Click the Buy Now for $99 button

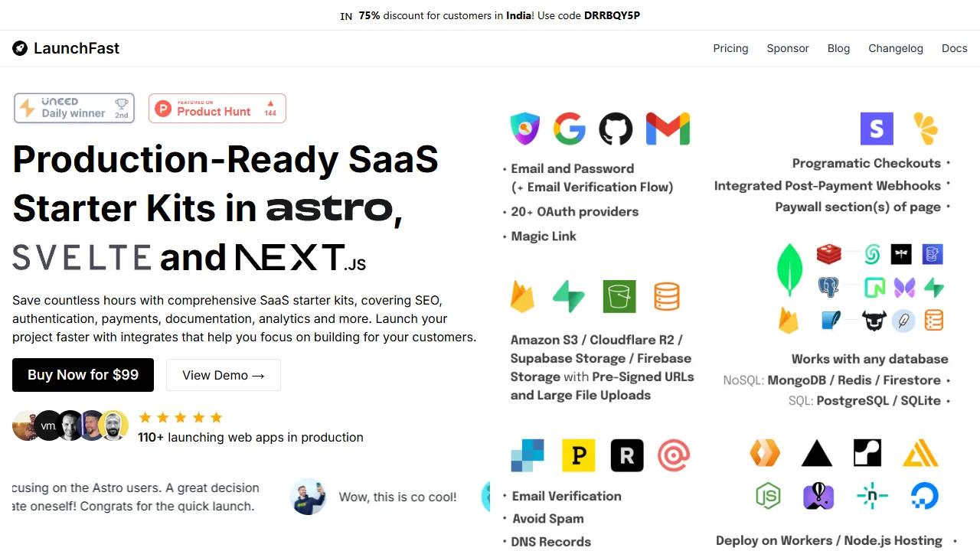83,375
